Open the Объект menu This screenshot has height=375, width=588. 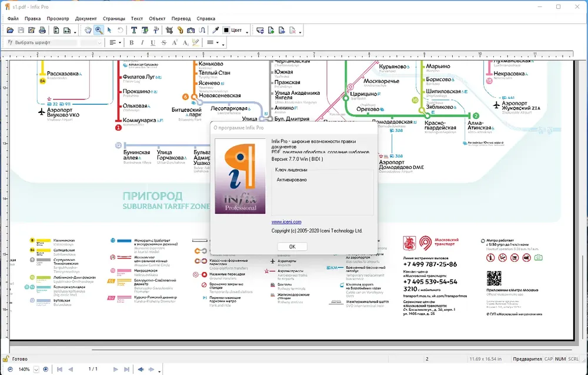(157, 18)
